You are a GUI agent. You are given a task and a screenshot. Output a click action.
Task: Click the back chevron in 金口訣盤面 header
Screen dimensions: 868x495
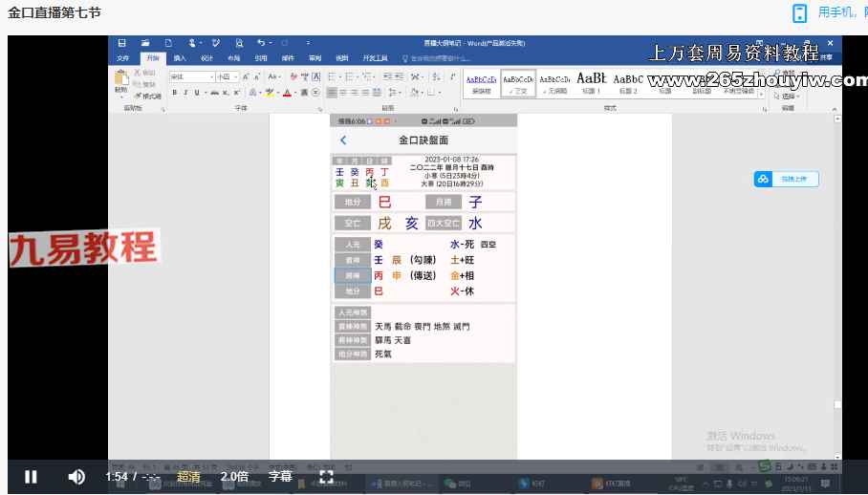(x=343, y=140)
